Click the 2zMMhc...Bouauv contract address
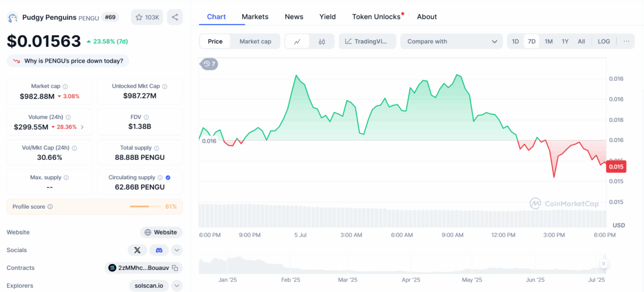Image resolution: width=644 pixels, height=292 pixels. (x=143, y=268)
